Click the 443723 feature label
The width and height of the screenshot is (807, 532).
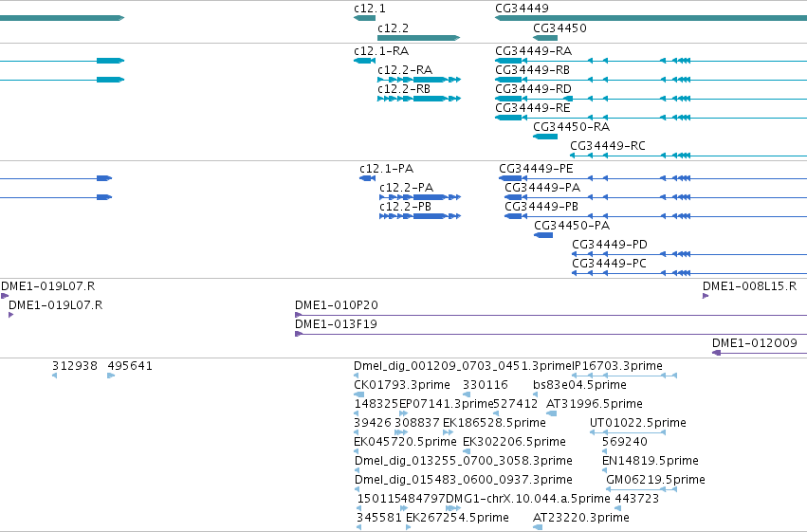(x=637, y=500)
